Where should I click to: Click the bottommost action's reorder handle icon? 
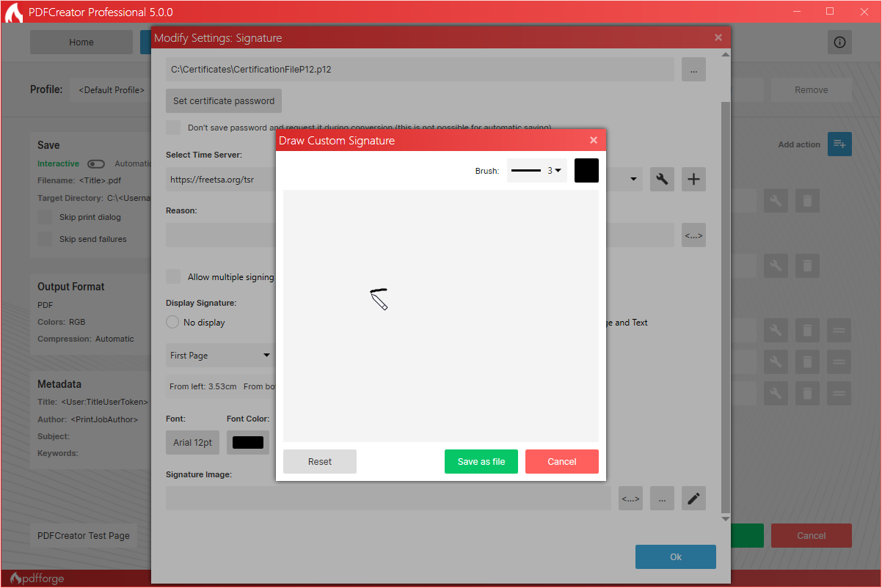click(839, 394)
